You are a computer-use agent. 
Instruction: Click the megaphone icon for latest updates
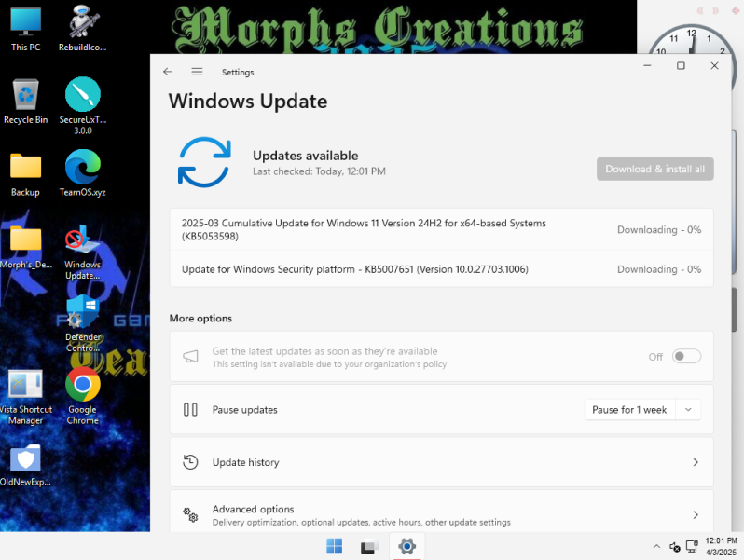[191, 357]
